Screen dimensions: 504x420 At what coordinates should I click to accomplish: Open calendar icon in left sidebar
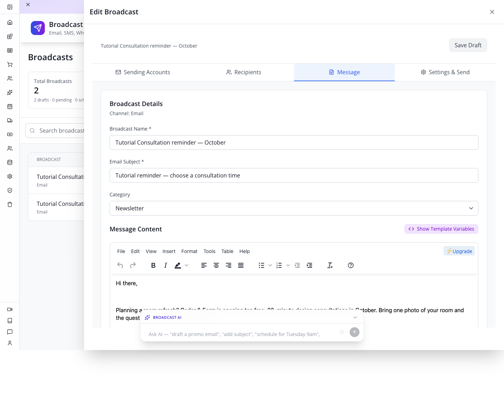10,106
